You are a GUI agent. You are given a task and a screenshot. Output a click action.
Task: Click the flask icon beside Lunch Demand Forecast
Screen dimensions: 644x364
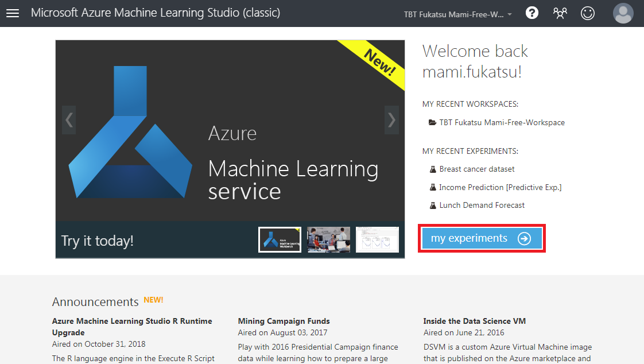click(432, 206)
